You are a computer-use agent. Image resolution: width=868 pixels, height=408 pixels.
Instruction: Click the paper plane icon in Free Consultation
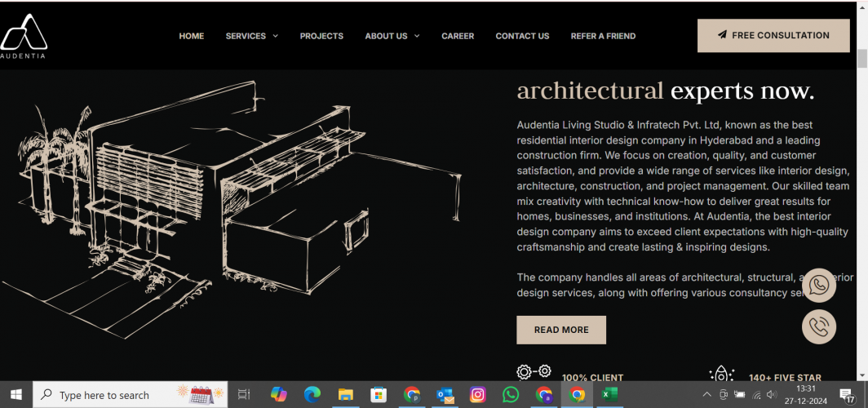[x=722, y=35]
